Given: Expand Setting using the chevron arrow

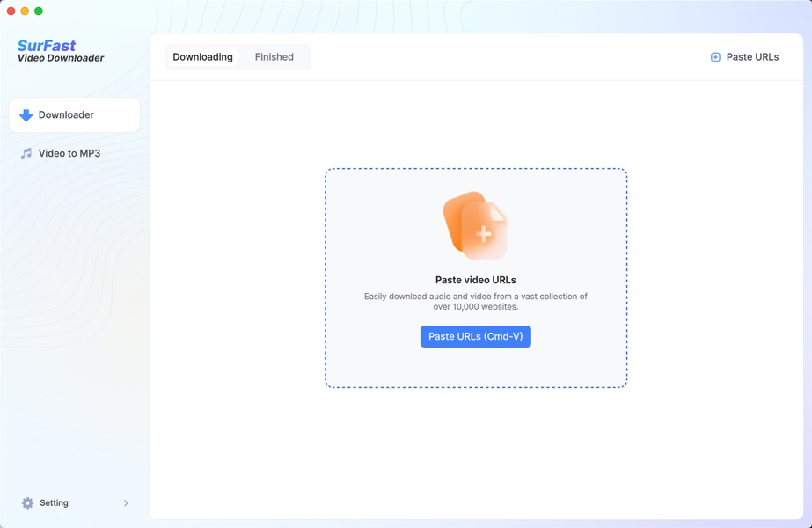Looking at the screenshot, I should click(x=126, y=503).
